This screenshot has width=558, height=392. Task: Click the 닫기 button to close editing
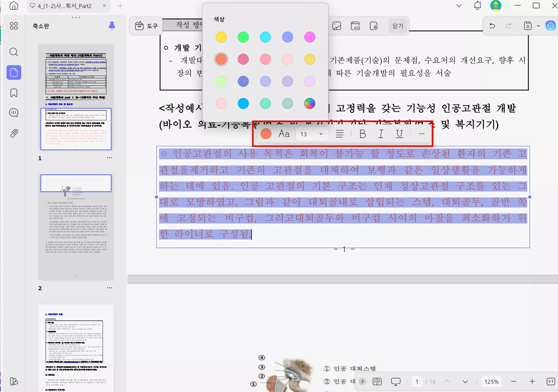[397, 26]
